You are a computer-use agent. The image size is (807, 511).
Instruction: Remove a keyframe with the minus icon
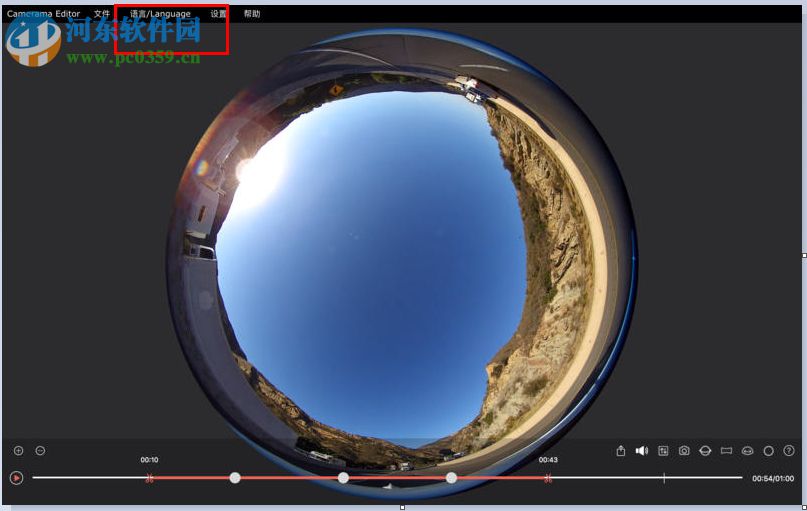40,451
